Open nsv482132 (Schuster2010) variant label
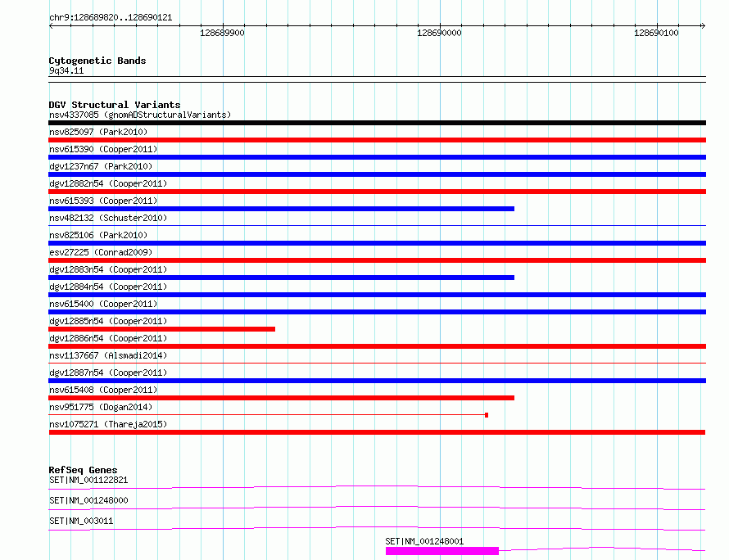This screenshot has height=560, width=729. click(x=108, y=218)
